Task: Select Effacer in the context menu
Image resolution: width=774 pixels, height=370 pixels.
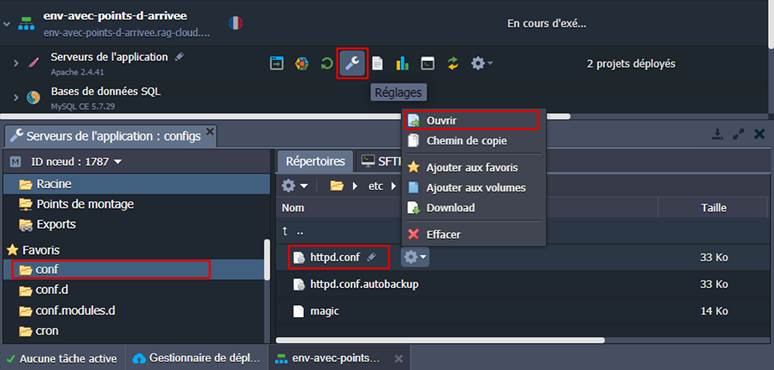Action: click(x=474, y=235)
